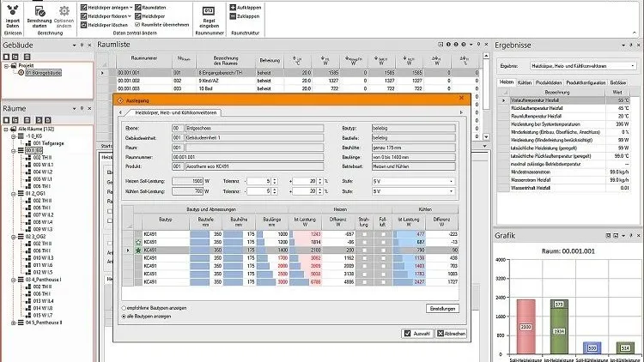Toggle Falluft checkbox in 1200 mm row

(x=383, y=242)
